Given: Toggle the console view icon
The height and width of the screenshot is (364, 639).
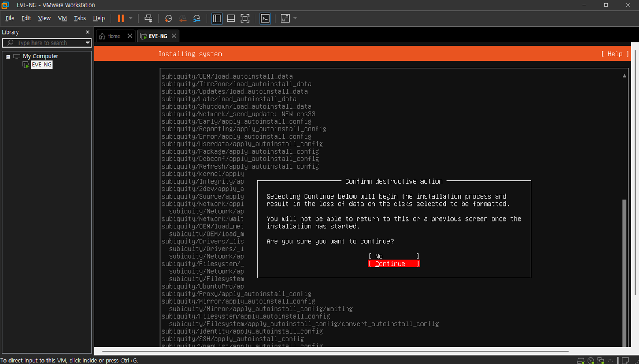Looking at the screenshot, I should 265,18.
